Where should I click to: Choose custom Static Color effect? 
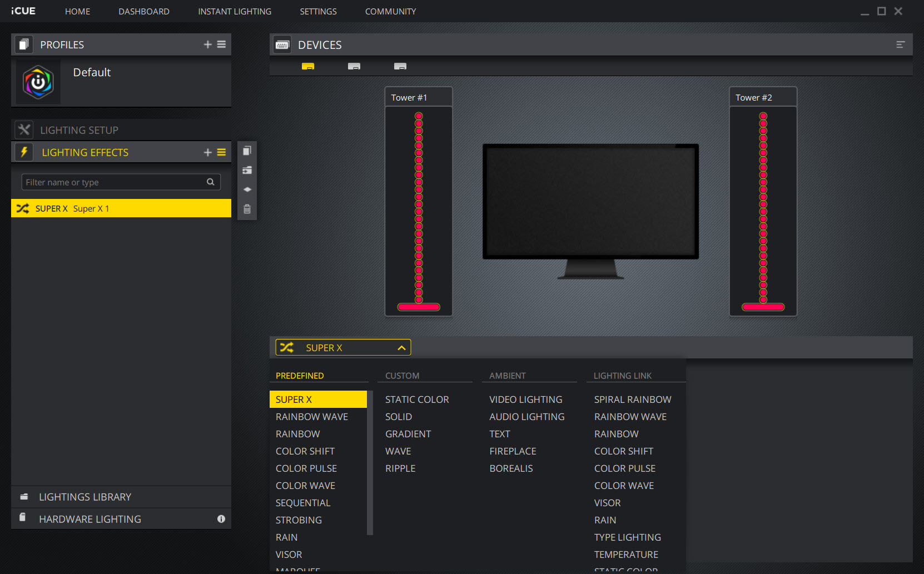pos(417,400)
